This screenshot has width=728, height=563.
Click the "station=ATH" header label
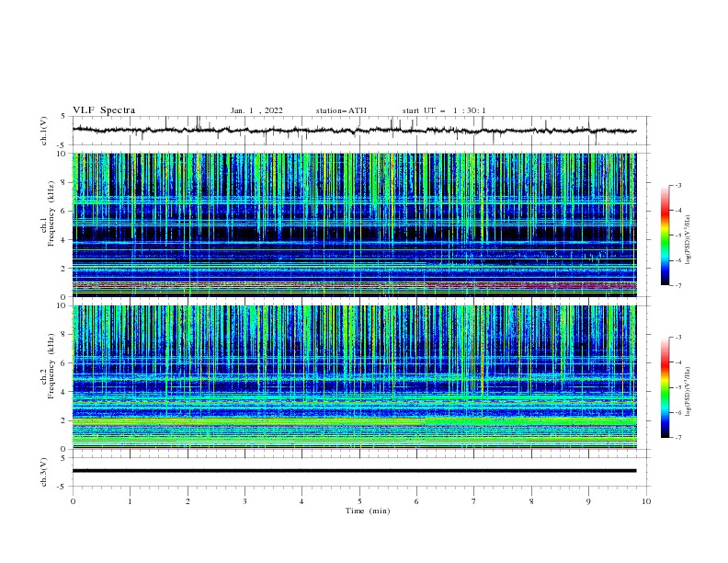pos(341,110)
